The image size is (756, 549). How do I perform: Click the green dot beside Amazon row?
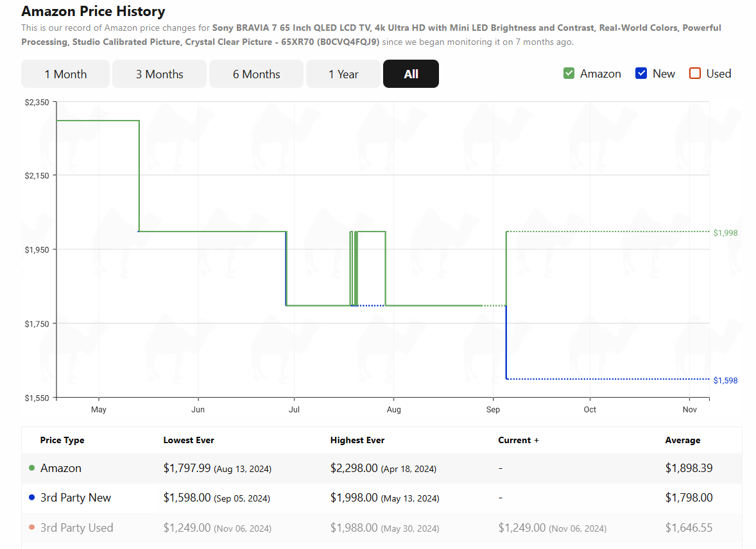pos(32,468)
